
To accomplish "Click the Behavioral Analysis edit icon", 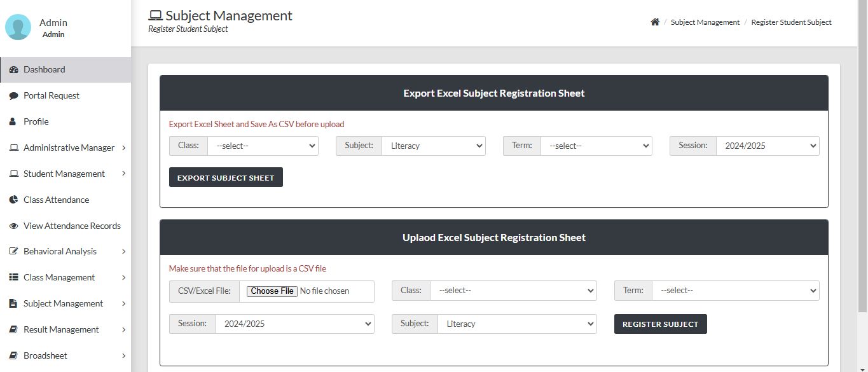I will pyautogui.click(x=13, y=251).
